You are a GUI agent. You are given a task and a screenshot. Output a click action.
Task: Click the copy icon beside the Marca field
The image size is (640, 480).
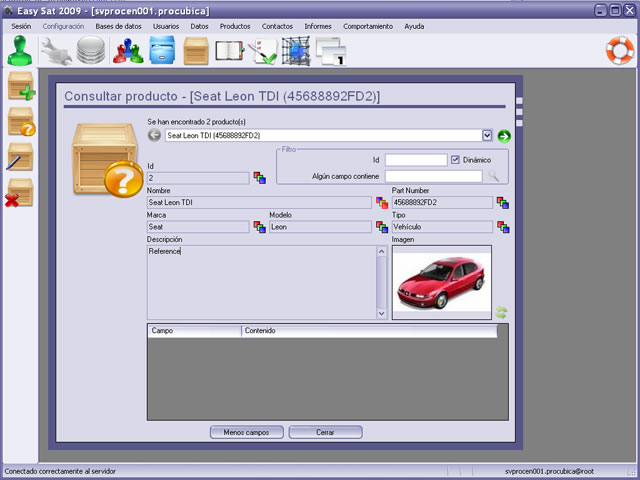pyautogui.click(x=260, y=227)
